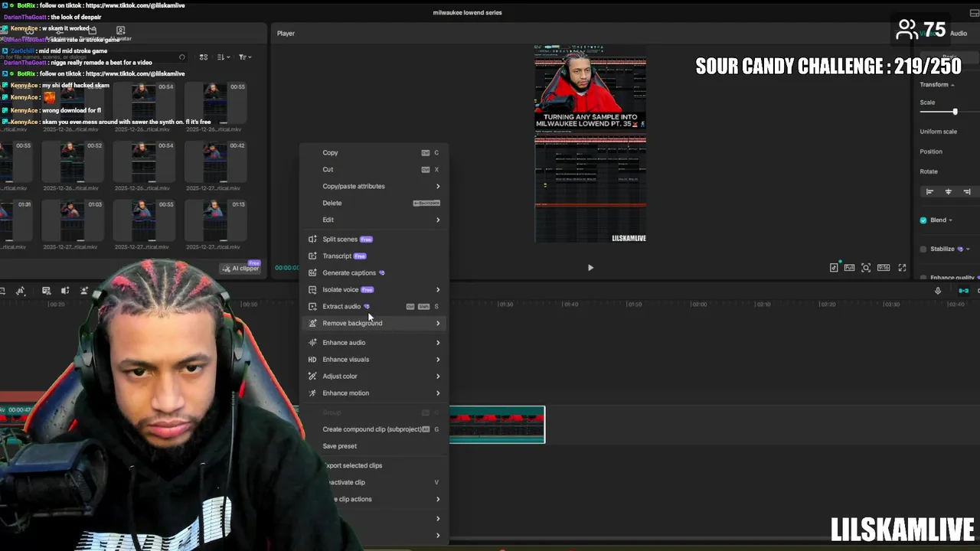Expand the Stabilize options arrow

968,249
